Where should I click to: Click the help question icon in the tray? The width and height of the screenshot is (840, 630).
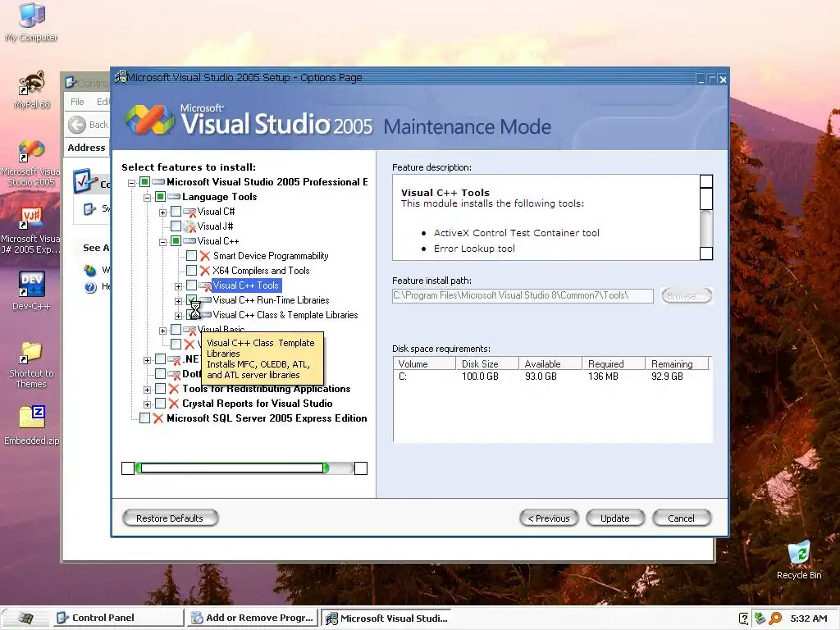[743, 619]
